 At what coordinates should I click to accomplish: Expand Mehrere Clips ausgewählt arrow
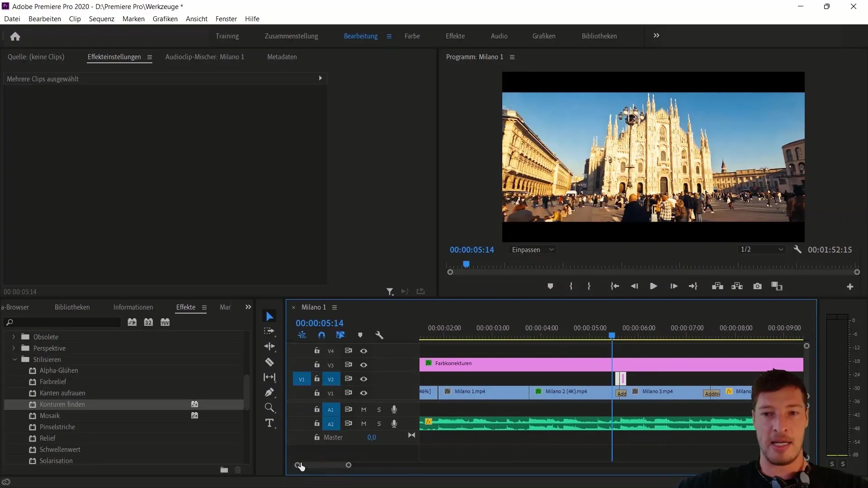[x=320, y=78]
